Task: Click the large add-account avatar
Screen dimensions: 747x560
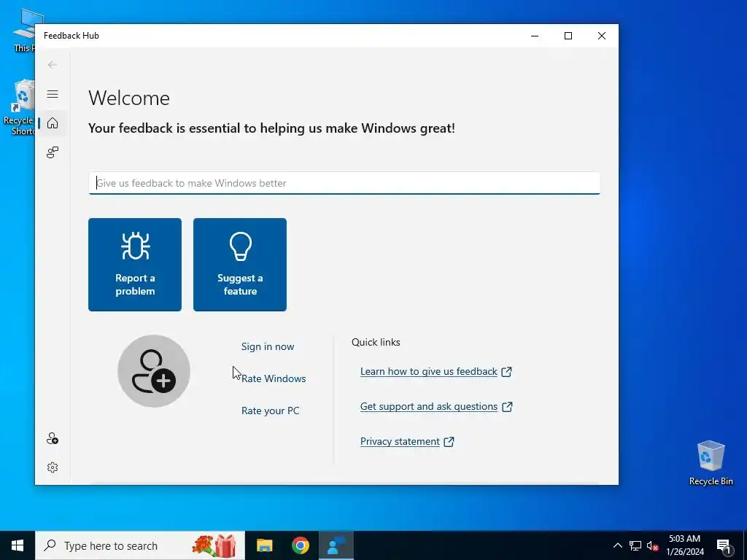Action: (154, 371)
